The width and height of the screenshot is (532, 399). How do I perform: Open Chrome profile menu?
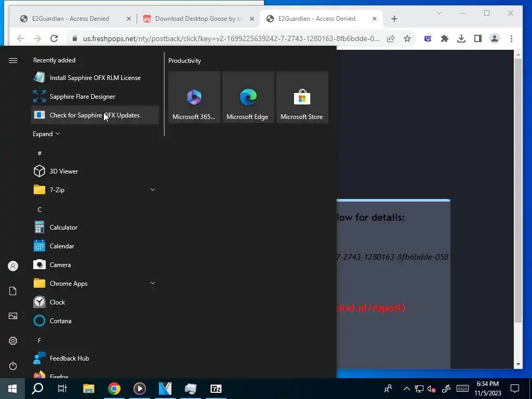click(x=495, y=38)
